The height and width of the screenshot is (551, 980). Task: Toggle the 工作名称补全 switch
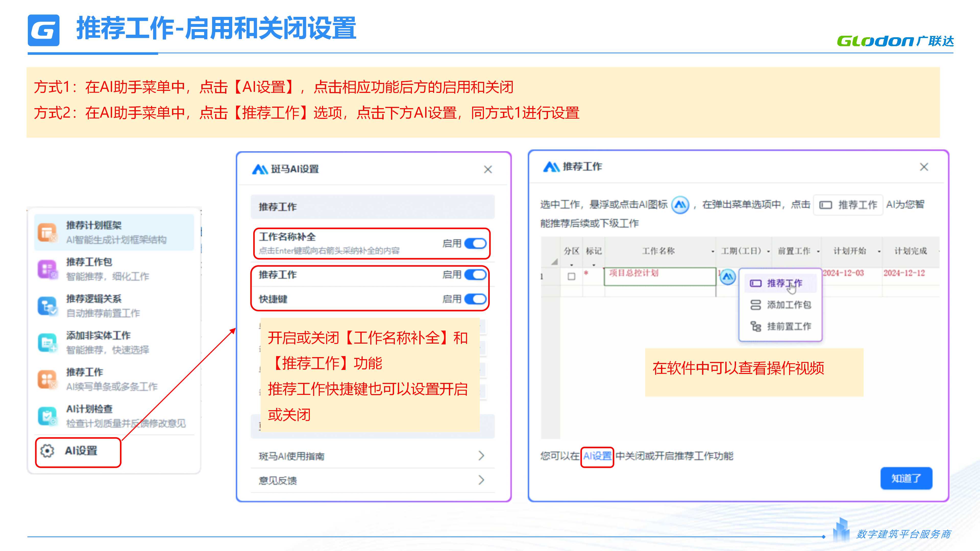click(x=475, y=243)
